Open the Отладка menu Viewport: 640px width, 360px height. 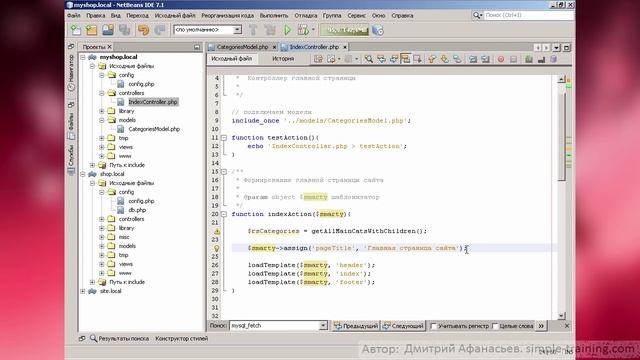coord(306,16)
